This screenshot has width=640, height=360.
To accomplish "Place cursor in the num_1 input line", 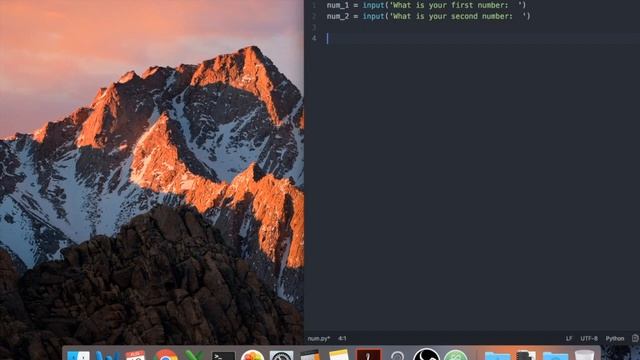I will click(426, 5).
